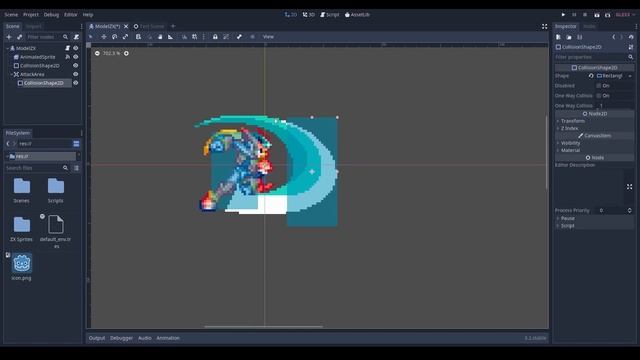
Task: Open skeleton bone options icon
Action: tap(239, 37)
